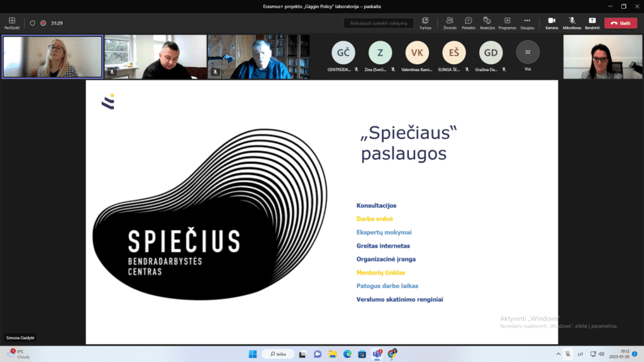Click the „Spiečiaus“ paslaugos slide title

coord(409,143)
